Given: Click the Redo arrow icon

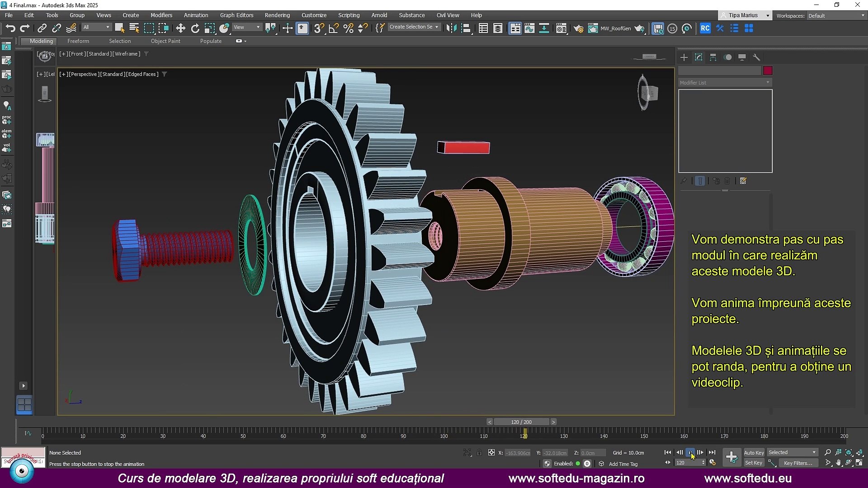Looking at the screenshot, I should pos(25,28).
